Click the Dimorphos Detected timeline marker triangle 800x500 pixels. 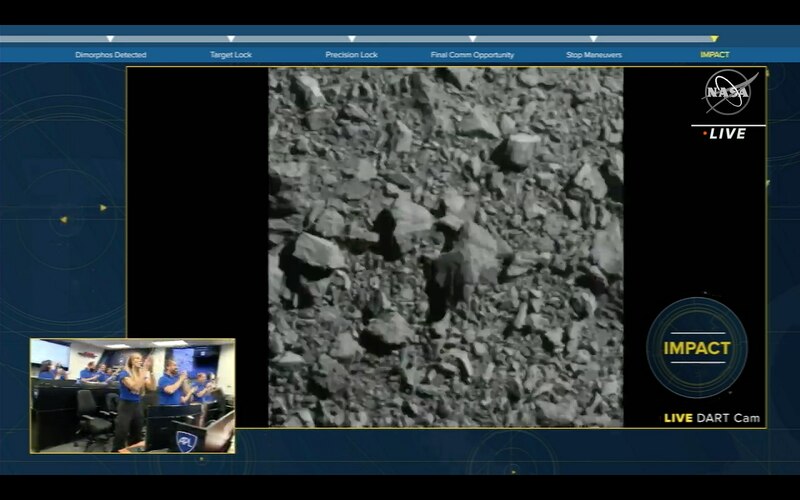click(110, 39)
